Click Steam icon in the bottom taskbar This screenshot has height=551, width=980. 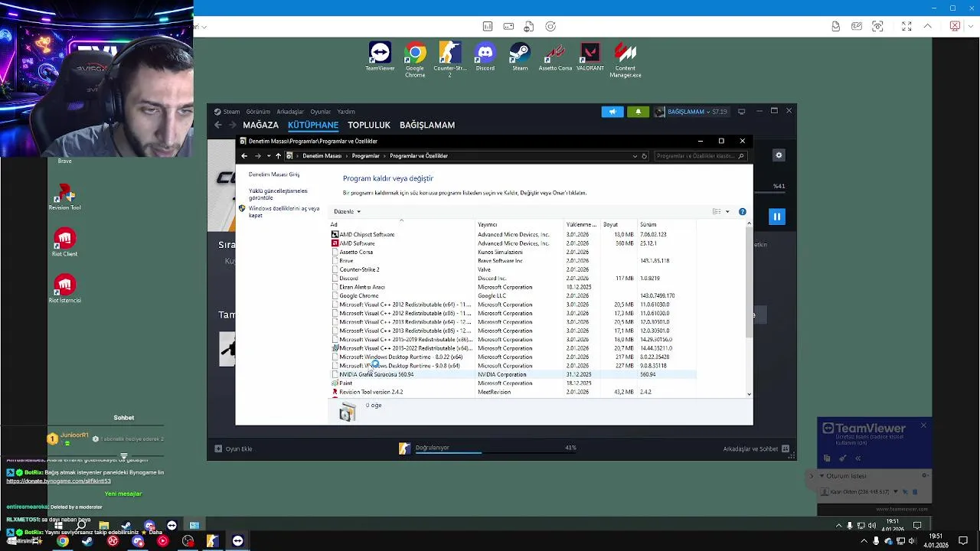pyautogui.click(x=87, y=541)
